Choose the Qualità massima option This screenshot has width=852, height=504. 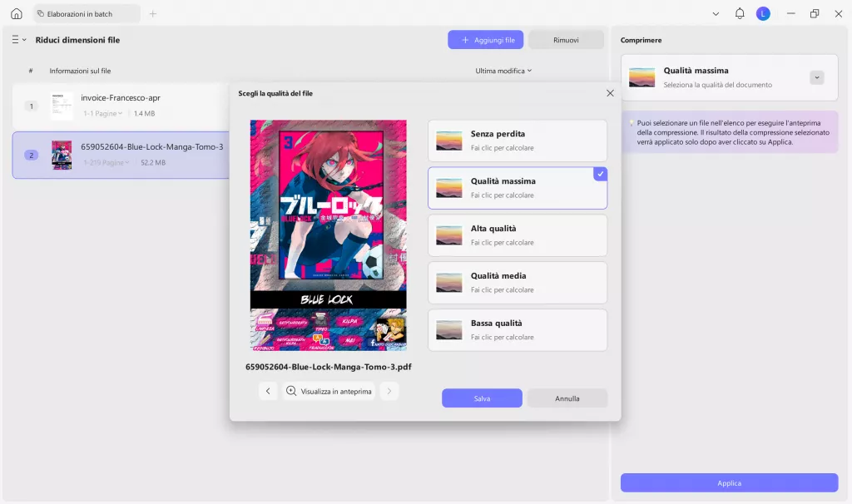pos(518,188)
